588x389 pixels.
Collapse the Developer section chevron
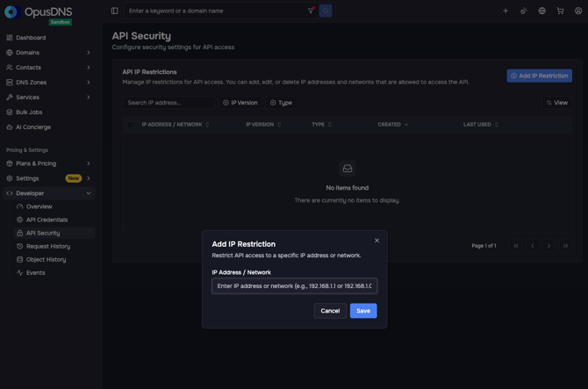(89, 193)
